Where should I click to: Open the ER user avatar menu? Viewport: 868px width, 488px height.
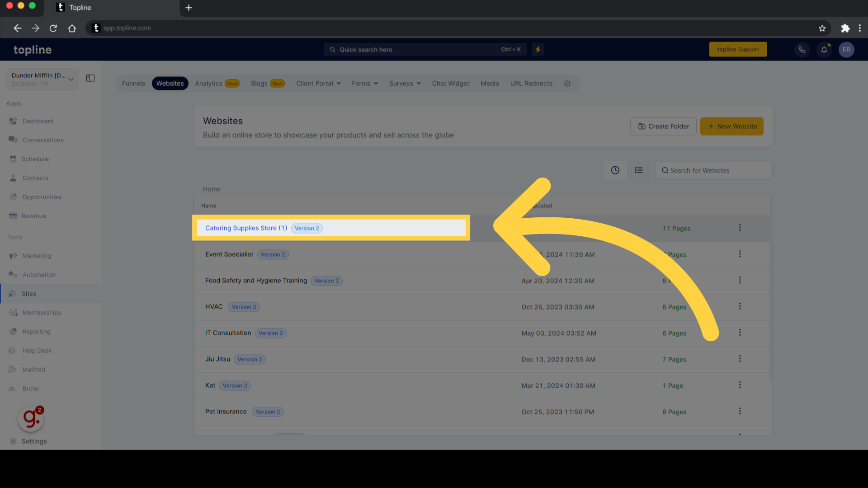coord(846,50)
